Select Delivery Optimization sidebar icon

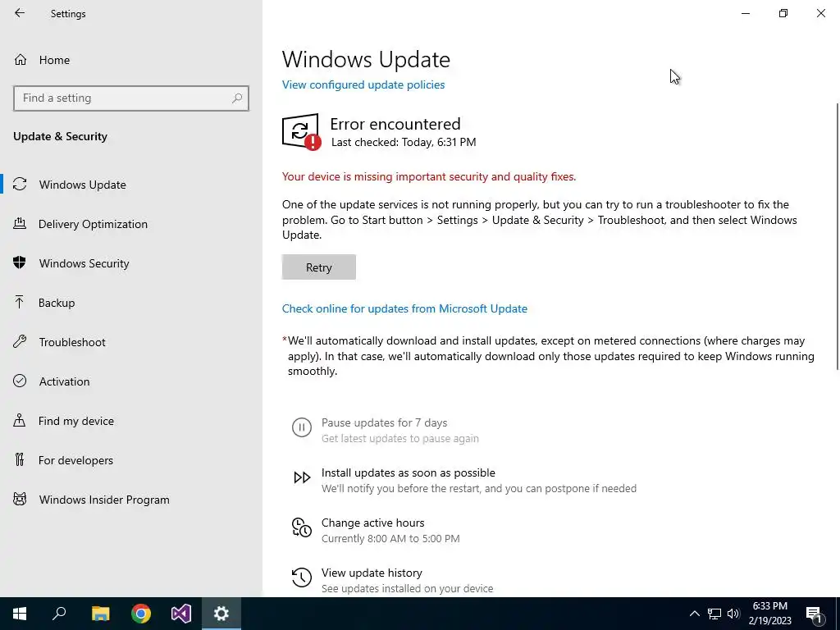point(20,223)
